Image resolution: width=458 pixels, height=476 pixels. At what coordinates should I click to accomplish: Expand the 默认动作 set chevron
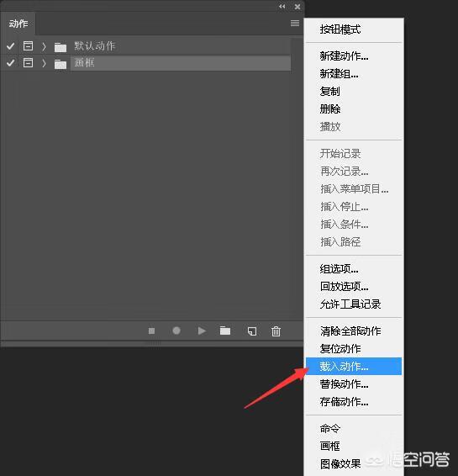click(x=44, y=46)
